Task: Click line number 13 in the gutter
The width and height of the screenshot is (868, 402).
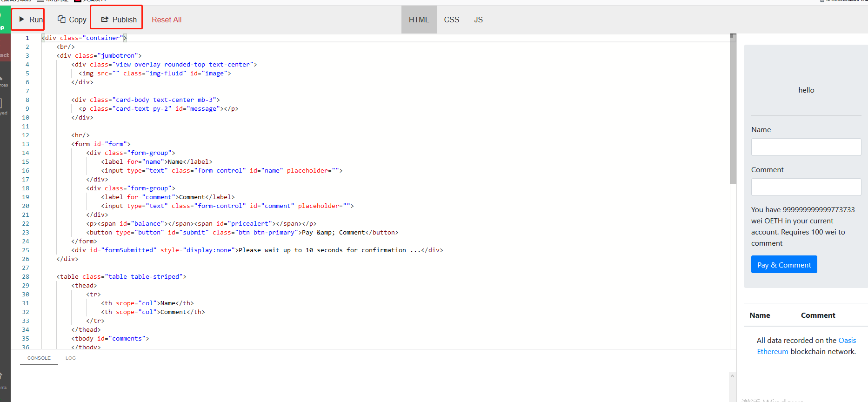Action: (x=26, y=144)
